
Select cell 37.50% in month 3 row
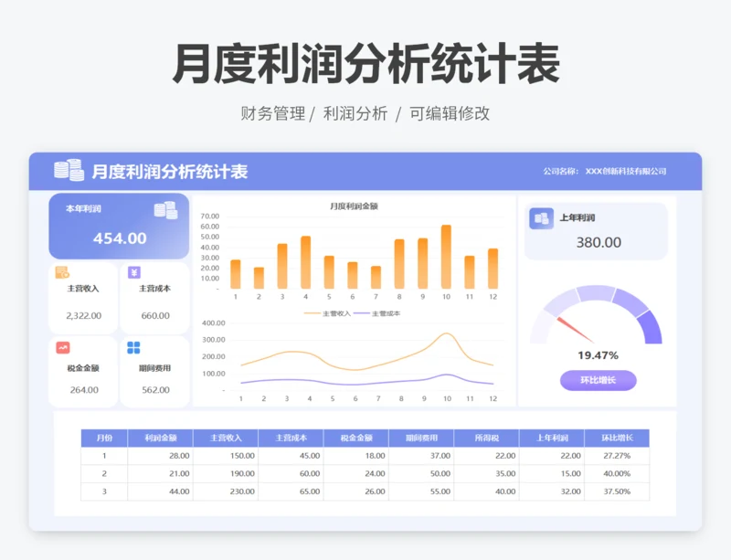(617, 491)
